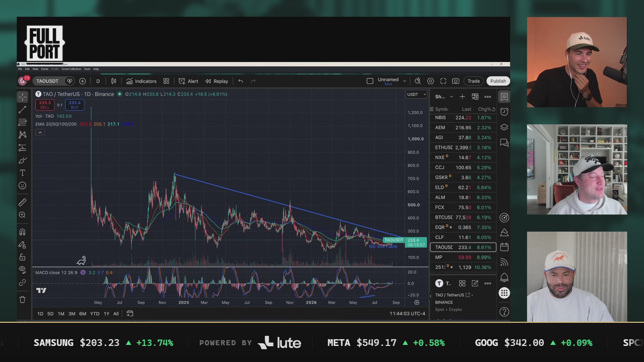Image resolution: width=644 pixels, height=362 pixels.
Task: Toggle the watchlist panel icon
Action: click(x=504, y=97)
